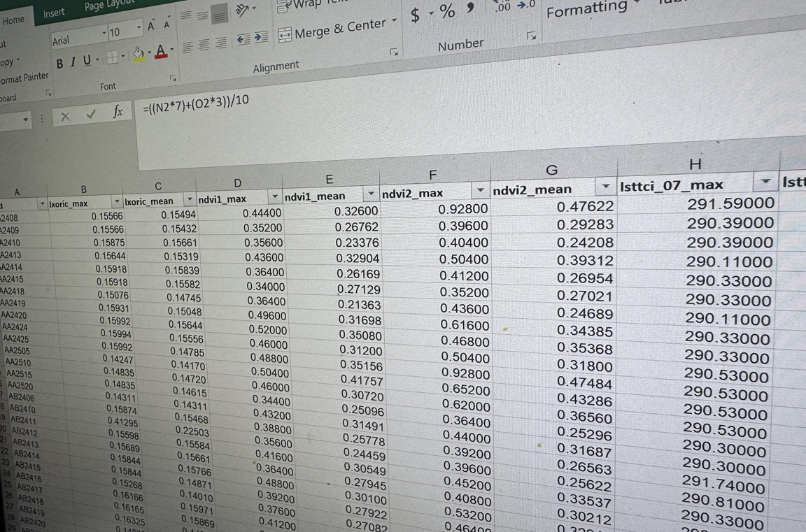The width and height of the screenshot is (806, 532).
Task: Click Format Painter button
Action: pos(24,78)
